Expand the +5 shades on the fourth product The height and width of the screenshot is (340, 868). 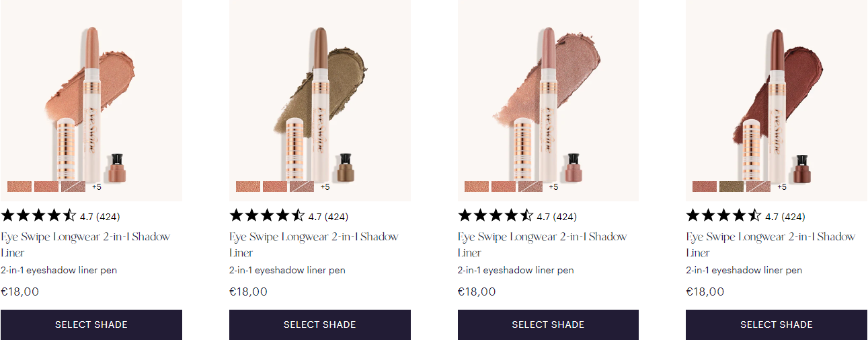(x=782, y=187)
